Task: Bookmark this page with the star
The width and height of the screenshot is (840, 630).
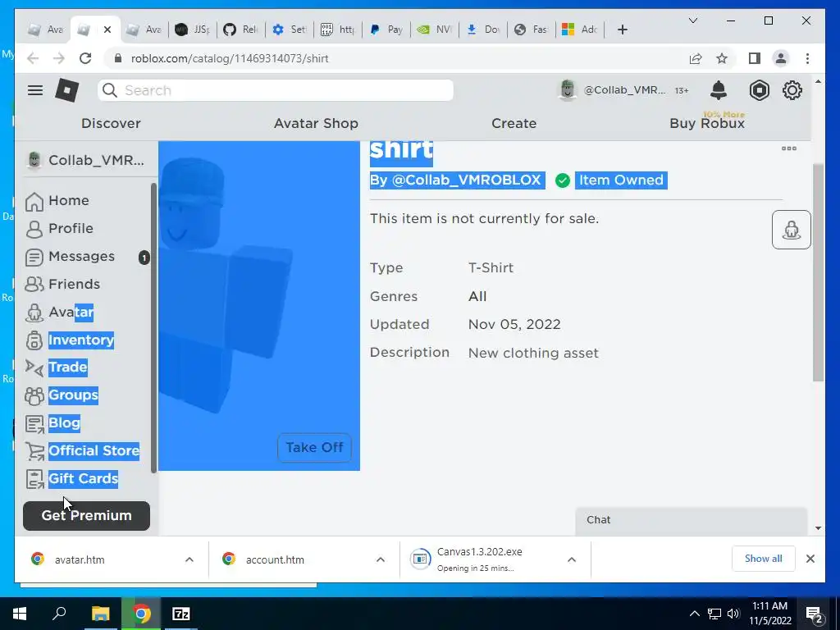Action: [x=722, y=58]
